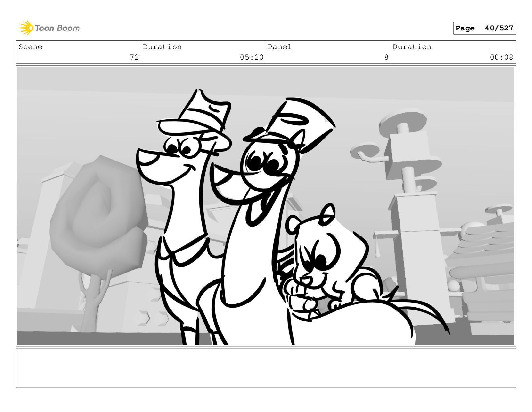
Task: Click panel number 8
Action: (386, 57)
